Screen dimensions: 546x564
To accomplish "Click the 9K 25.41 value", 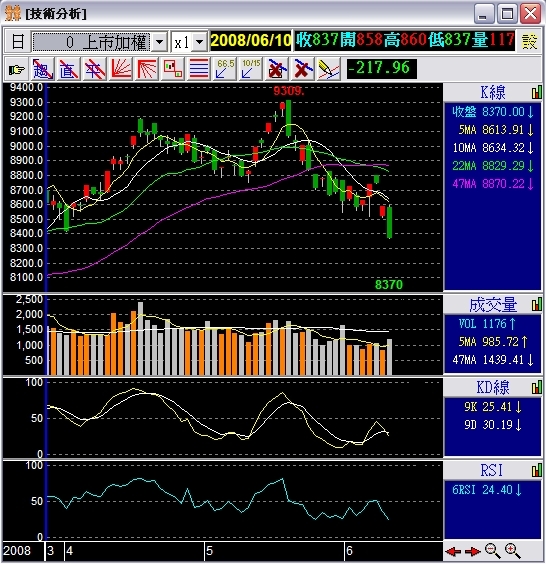I will tap(493, 407).
